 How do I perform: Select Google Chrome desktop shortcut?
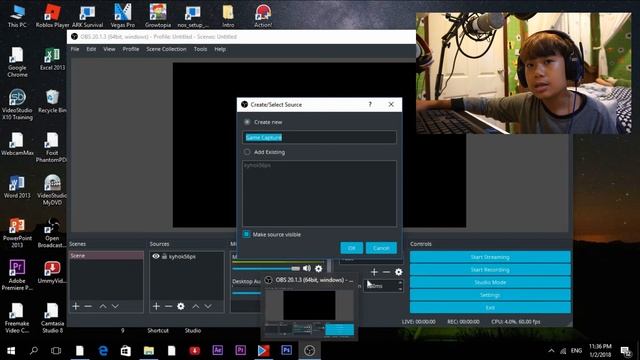(17, 62)
